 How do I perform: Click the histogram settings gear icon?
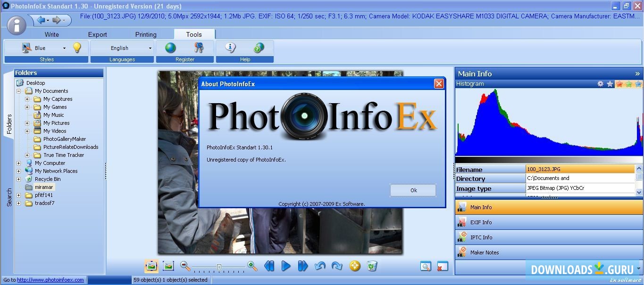tap(600, 83)
